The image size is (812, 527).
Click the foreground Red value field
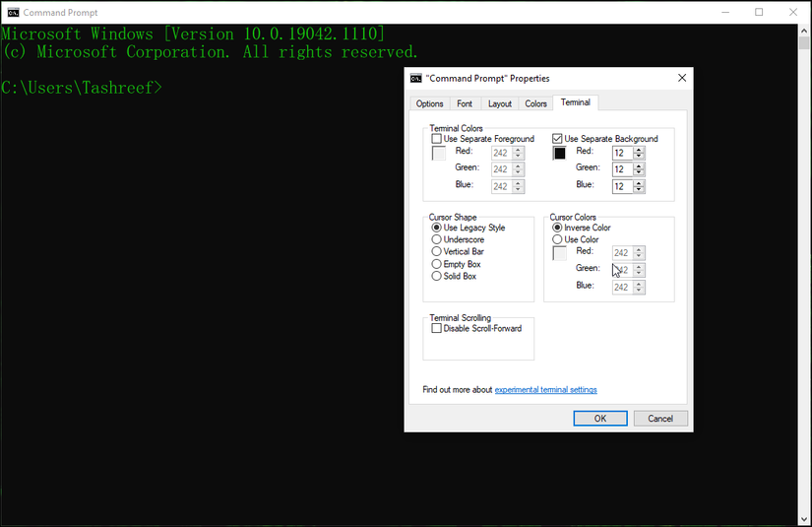point(501,153)
